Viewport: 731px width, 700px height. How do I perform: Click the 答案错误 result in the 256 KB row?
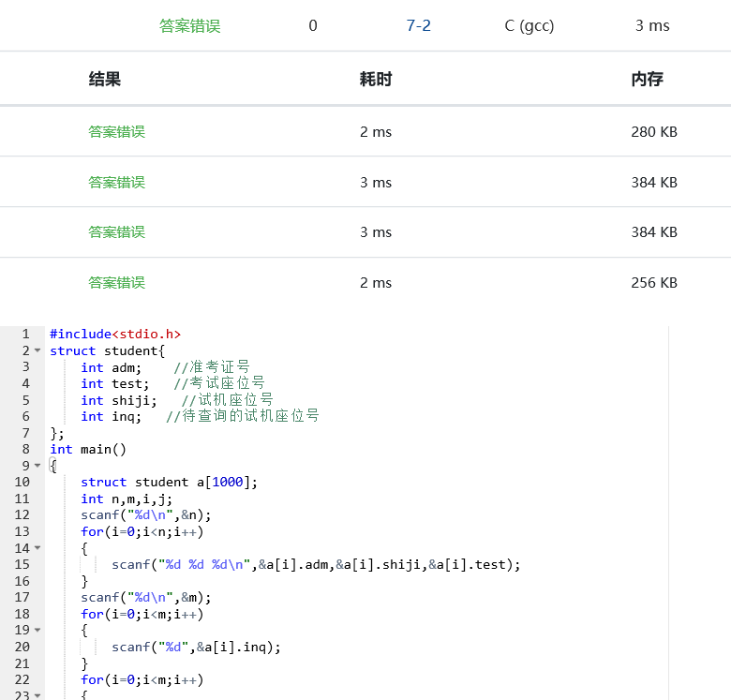tap(117, 282)
